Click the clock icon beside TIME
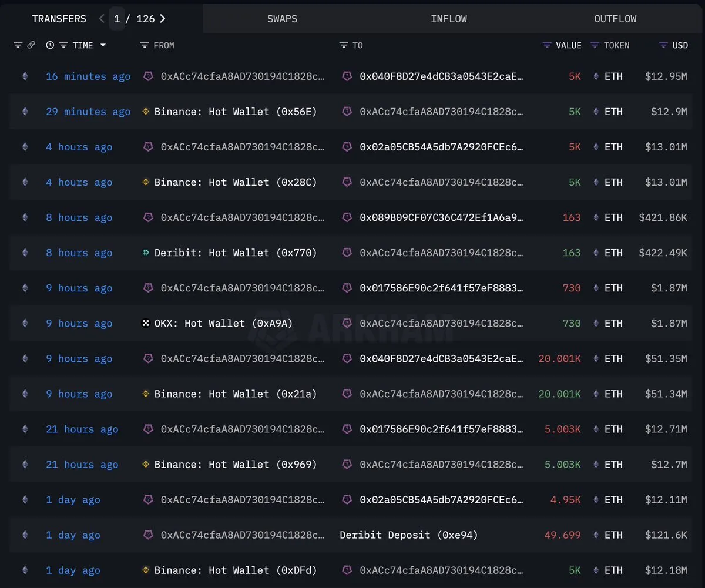The image size is (705, 588). (x=50, y=45)
